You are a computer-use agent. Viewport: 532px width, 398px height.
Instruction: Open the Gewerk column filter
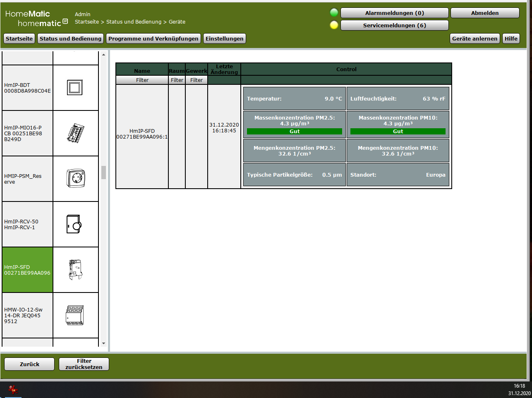click(x=197, y=80)
